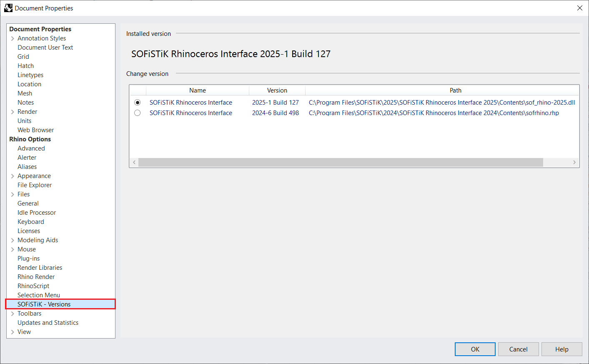The image size is (589, 364).
Task: Open Help for this dialog
Action: (x=562, y=349)
